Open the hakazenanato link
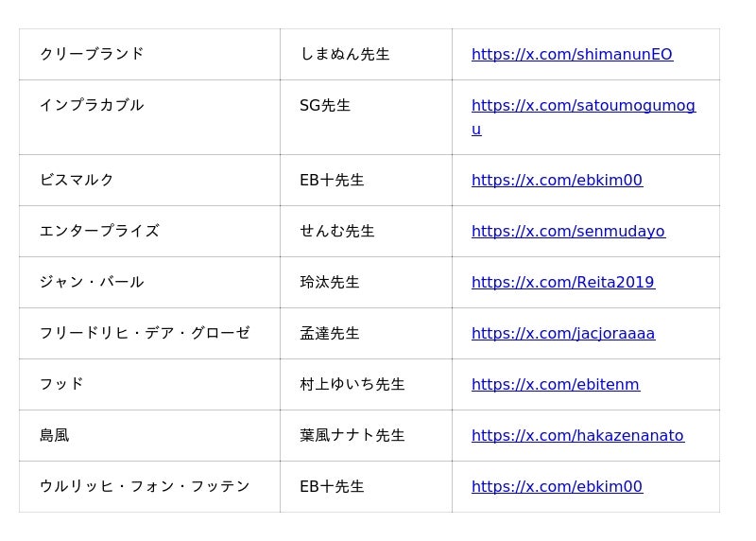The width and height of the screenshot is (756, 541). tap(577, 436)
